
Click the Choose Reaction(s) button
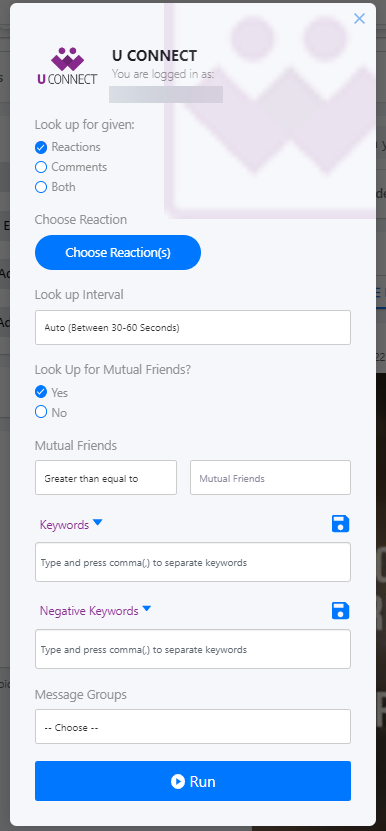(118, 253)
